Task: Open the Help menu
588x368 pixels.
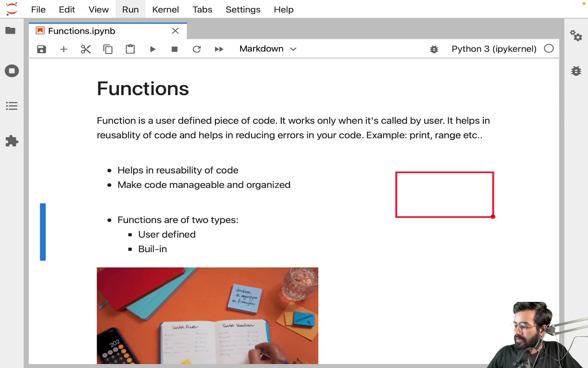Action: click(283, 10)
